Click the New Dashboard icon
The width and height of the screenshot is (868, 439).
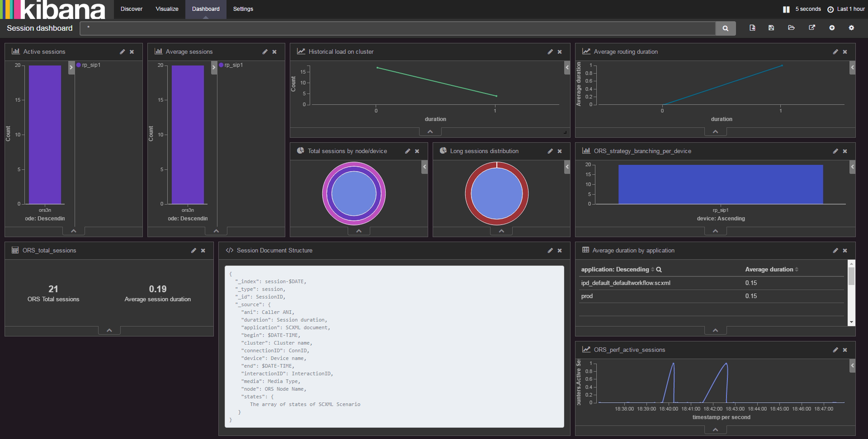tap(752, 28)
